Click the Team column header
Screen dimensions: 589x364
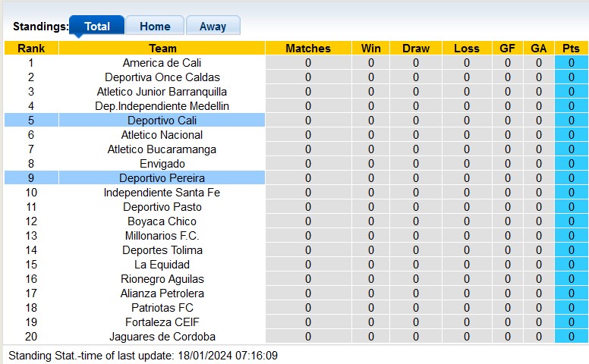pyautogui.click(x=162, y=49)
